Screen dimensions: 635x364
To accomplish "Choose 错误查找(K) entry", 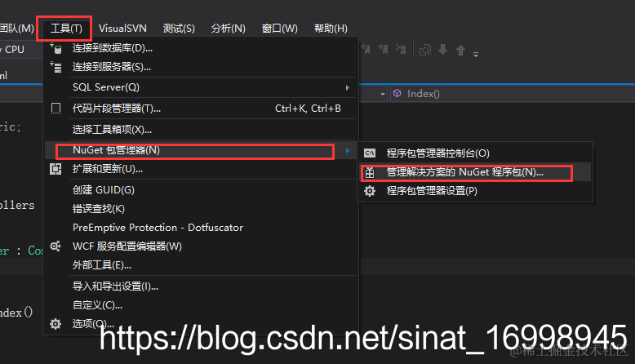I will pos(201,209).
